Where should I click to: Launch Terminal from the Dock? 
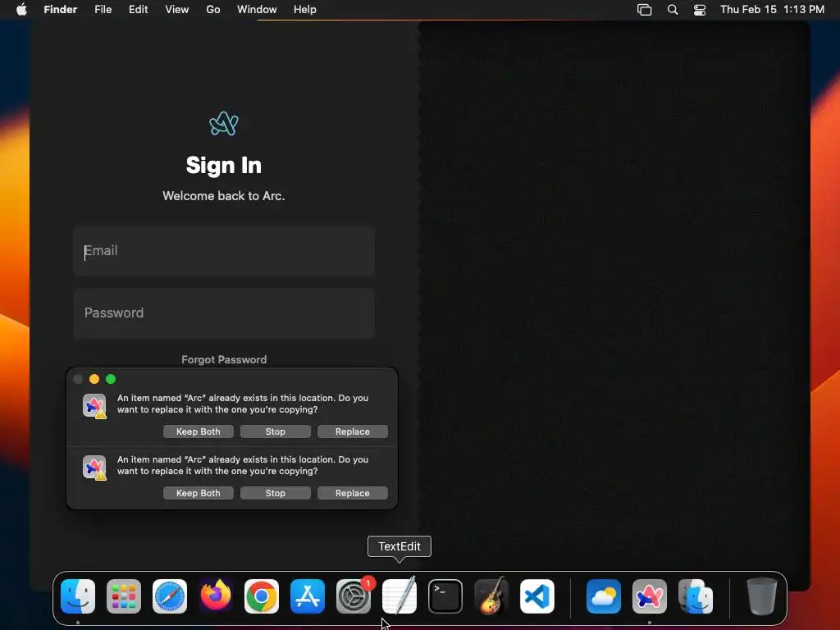pyautogui.click(x=445, y=596)
